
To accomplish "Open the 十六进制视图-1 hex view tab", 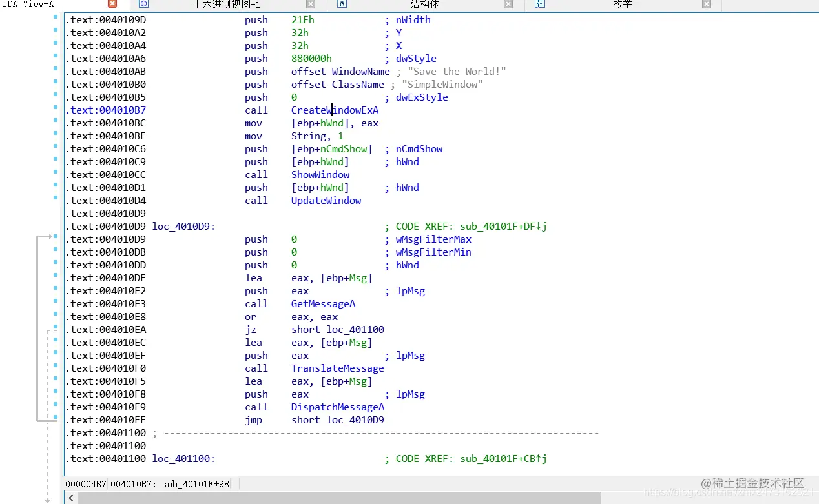I will pos(226,5).
